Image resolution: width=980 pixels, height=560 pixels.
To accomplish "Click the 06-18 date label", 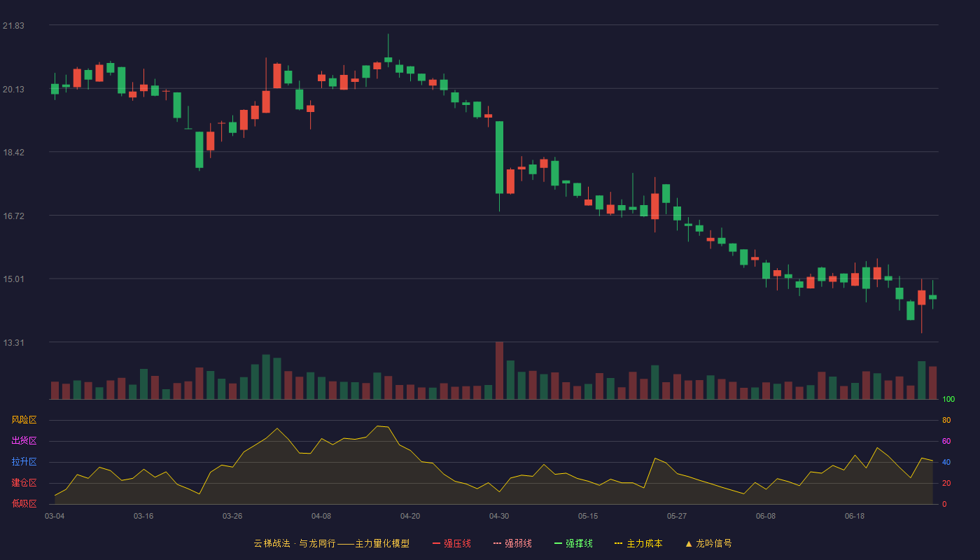I will coord(855,516).
